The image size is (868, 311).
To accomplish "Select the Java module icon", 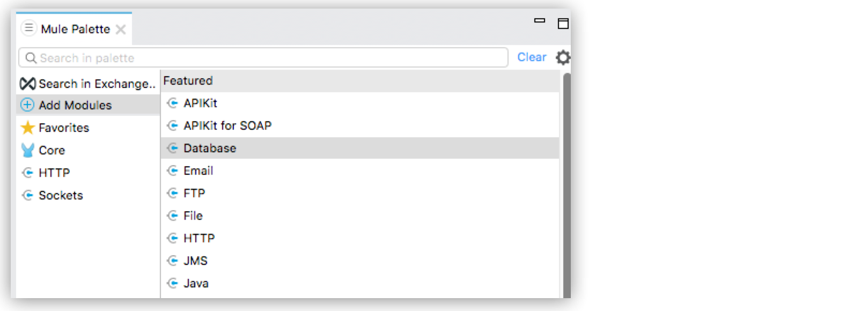I will 174,283.
